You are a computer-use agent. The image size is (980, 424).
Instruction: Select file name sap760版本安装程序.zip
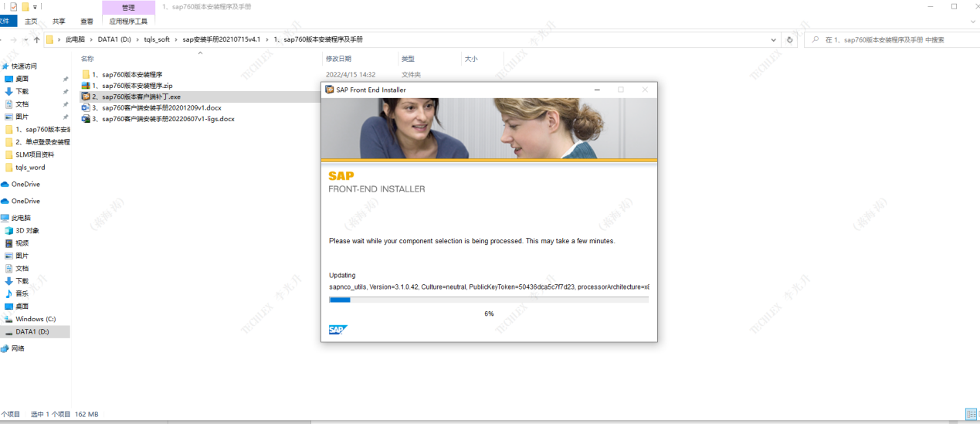tap(132, 85)
